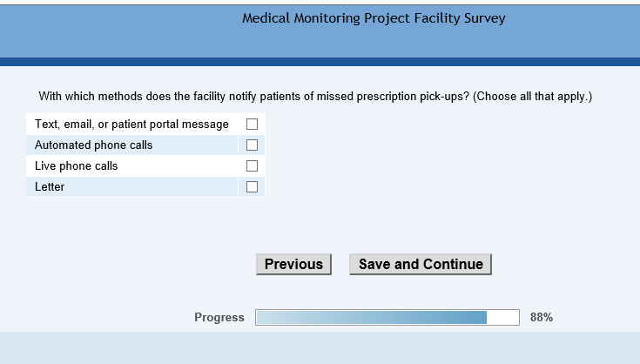
Task: Go back with the Previous button
Action: (293, 265)
